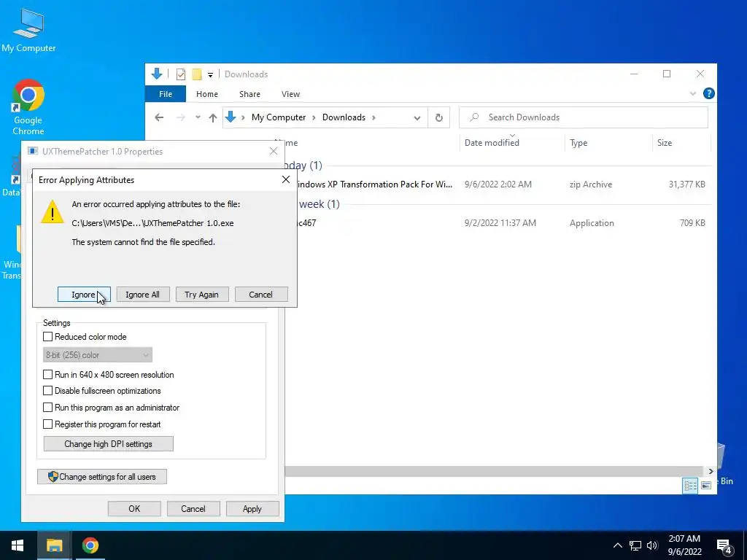Switch Explorer to large icons view
Image resolution: width=747 pixels, height=560 pixels.
click(706, 486)
